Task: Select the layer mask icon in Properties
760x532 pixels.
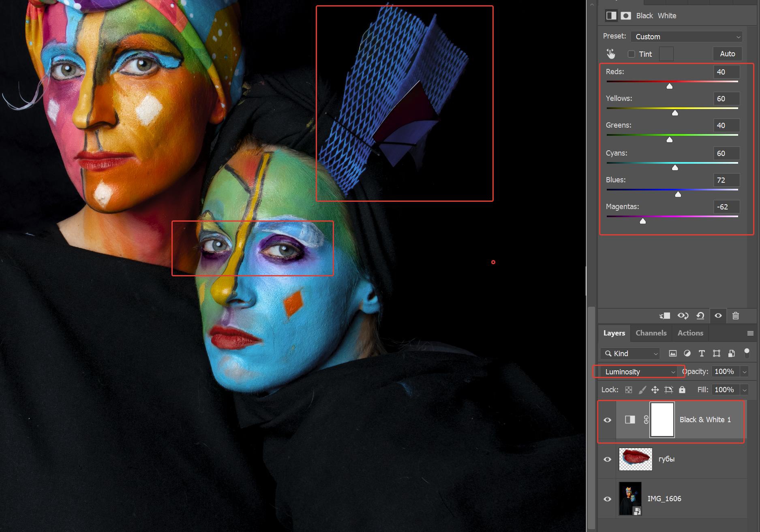Action: click(x=626, y=16)
